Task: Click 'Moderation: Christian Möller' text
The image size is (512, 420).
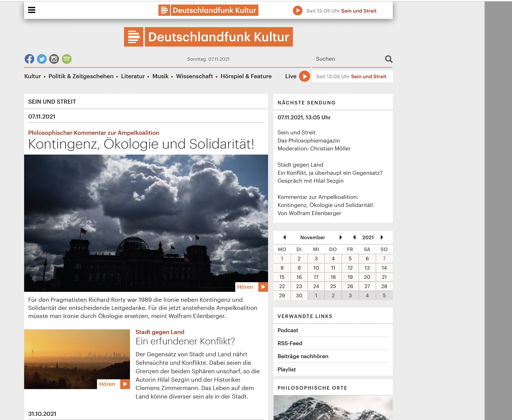Action: coord(314,149)
